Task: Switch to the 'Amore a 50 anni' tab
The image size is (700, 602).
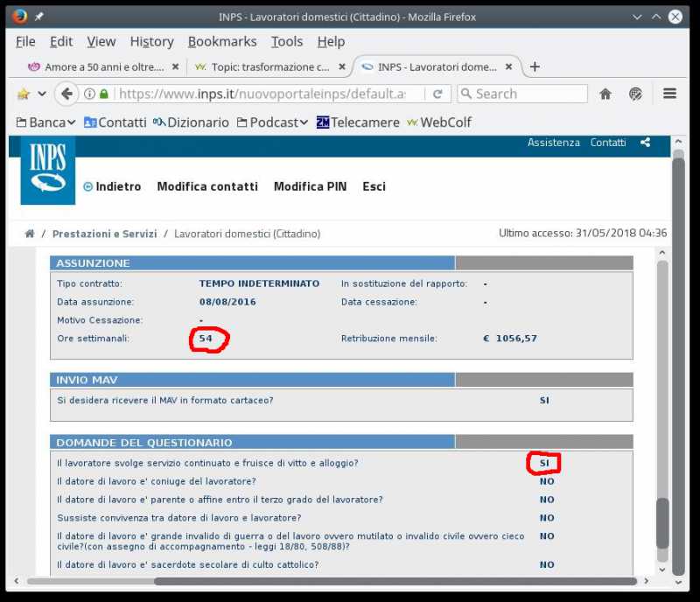Action: tap(101, 66)
